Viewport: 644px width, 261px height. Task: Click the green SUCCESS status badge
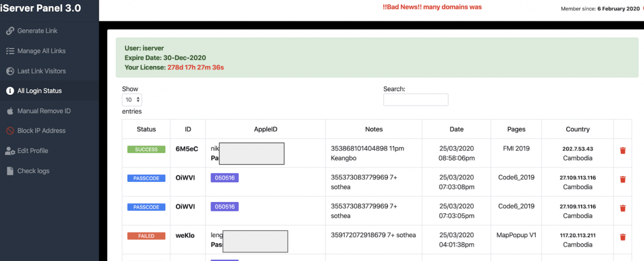click(146, 149)
